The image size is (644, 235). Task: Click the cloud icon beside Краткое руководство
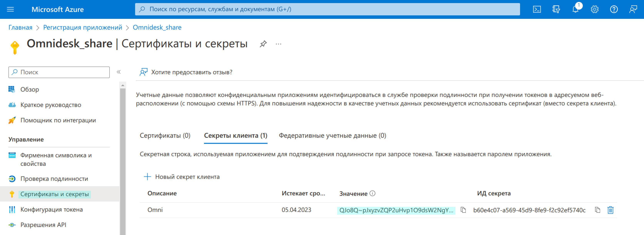point(12,105)
